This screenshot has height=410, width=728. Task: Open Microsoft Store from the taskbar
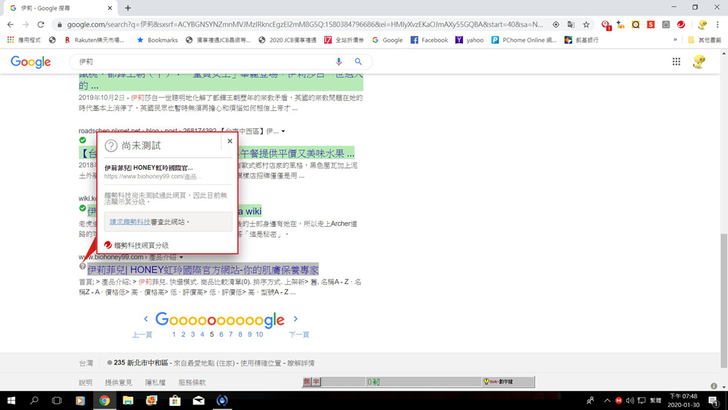click(175, 400)
